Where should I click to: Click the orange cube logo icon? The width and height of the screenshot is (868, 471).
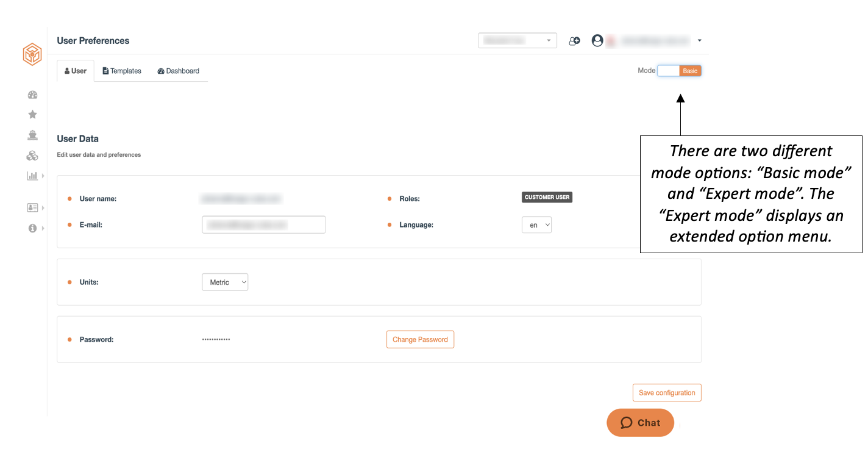(32, 54)
